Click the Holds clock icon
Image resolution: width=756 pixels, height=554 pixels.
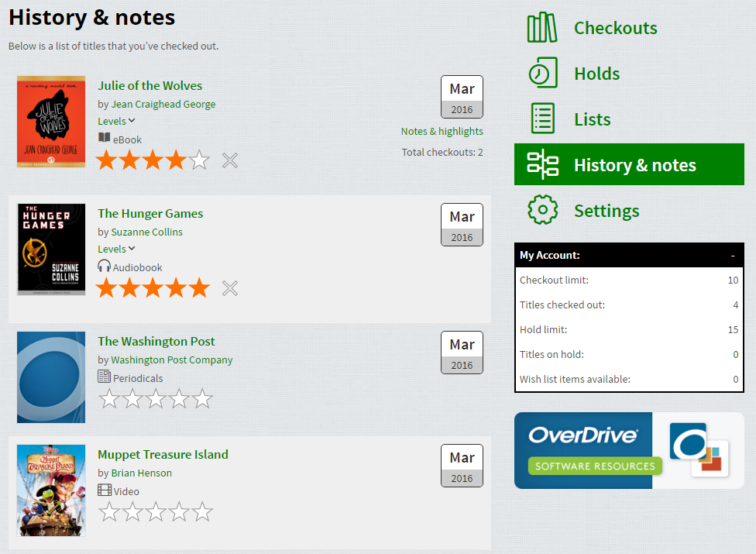tap(543, 73)
